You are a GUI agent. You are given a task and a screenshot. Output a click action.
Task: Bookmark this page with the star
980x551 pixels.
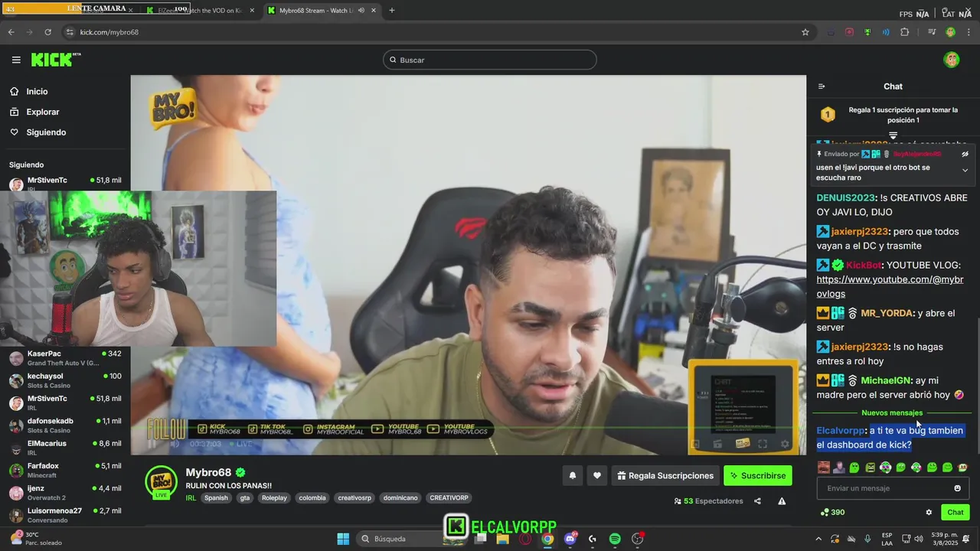(805, 32)
